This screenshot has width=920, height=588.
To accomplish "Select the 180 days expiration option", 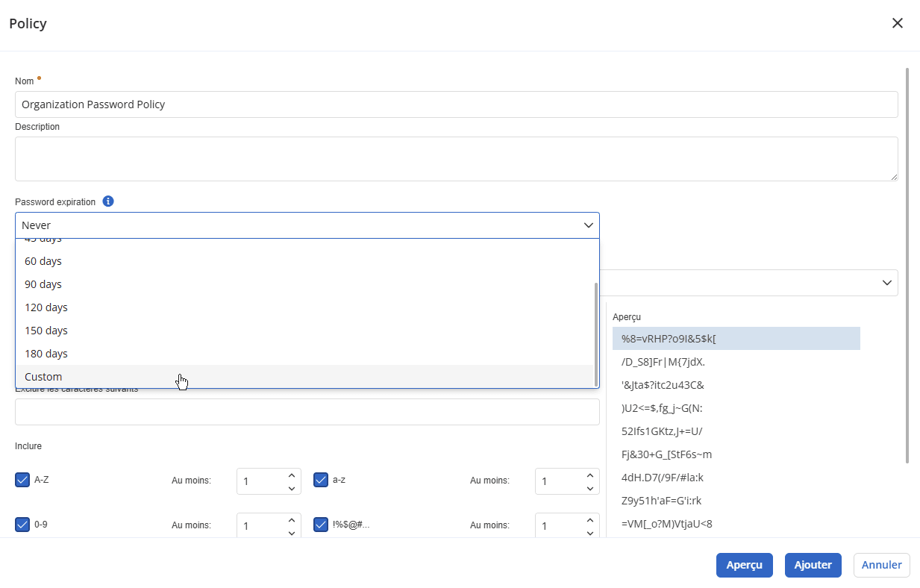I will pyautogui.click(x=46, y=354).
